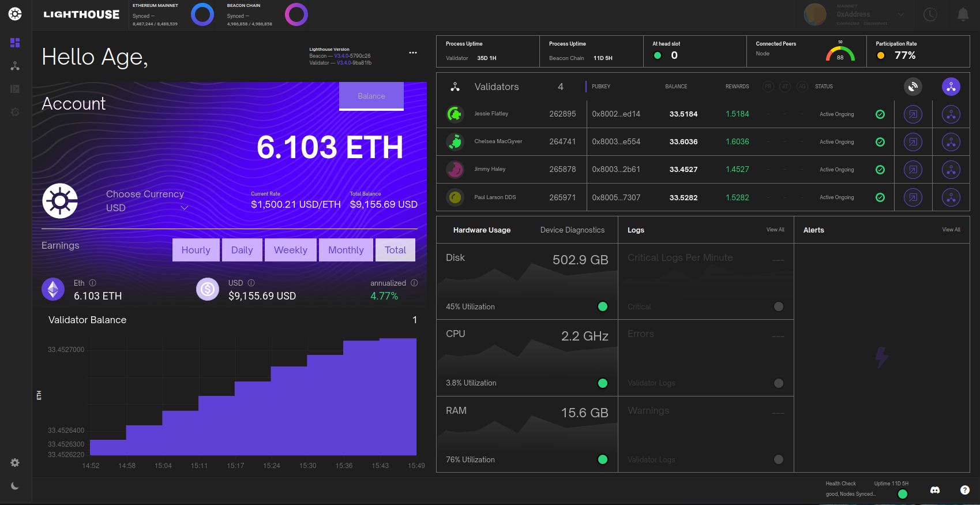Click info icon next to USD earnings

coord(251,283)
